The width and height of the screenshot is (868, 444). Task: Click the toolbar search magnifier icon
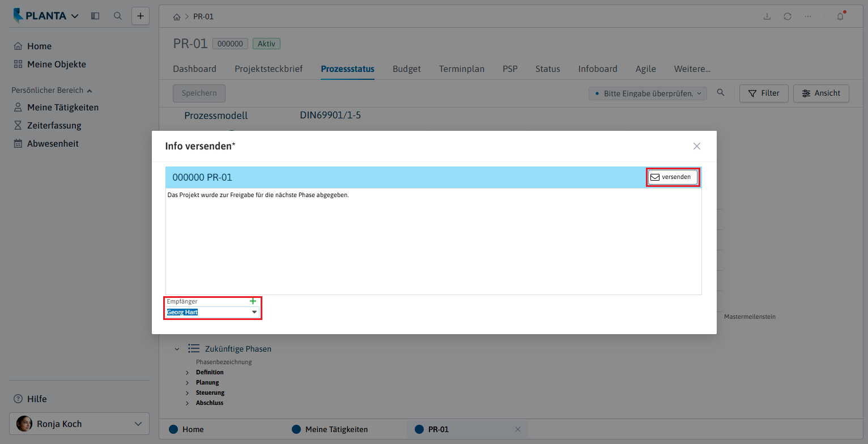tap(721, 93)
